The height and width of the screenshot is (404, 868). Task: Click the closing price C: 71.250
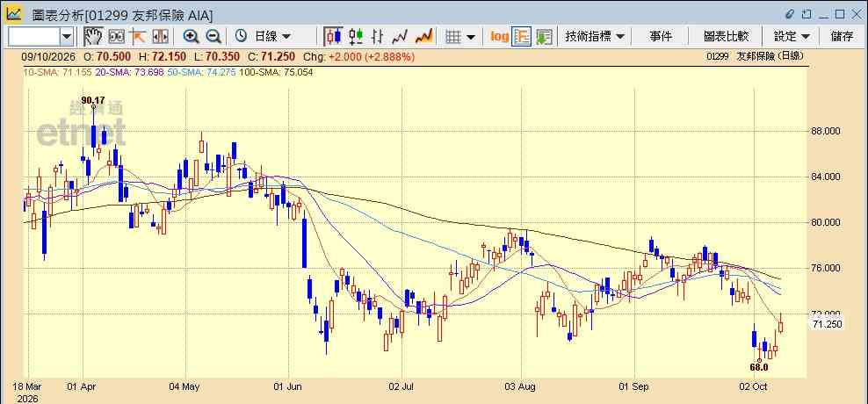pos(271,56)
